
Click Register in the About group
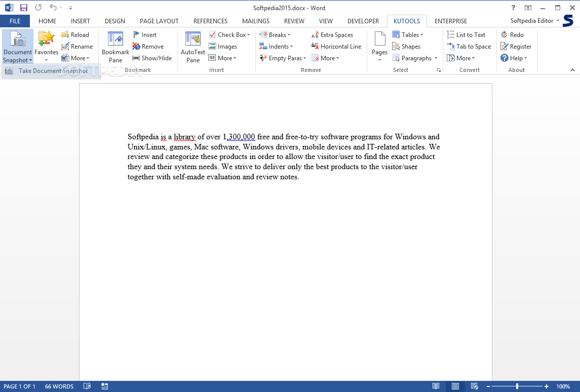(516, 47)
